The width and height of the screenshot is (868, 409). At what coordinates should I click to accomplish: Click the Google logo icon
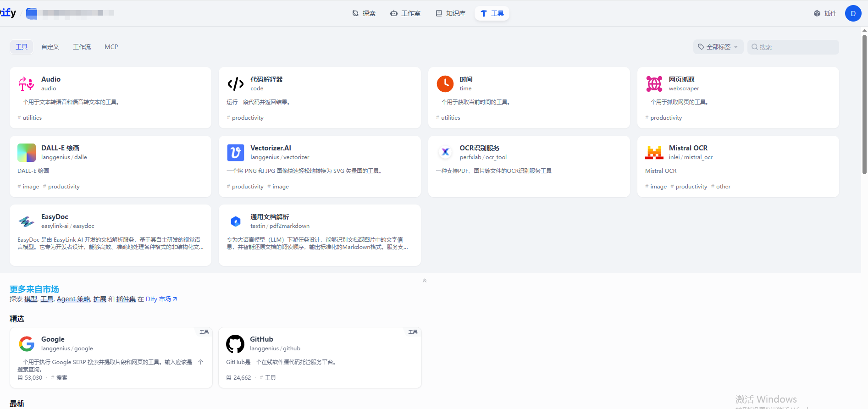pyautogui.click(x=27, y=344)
